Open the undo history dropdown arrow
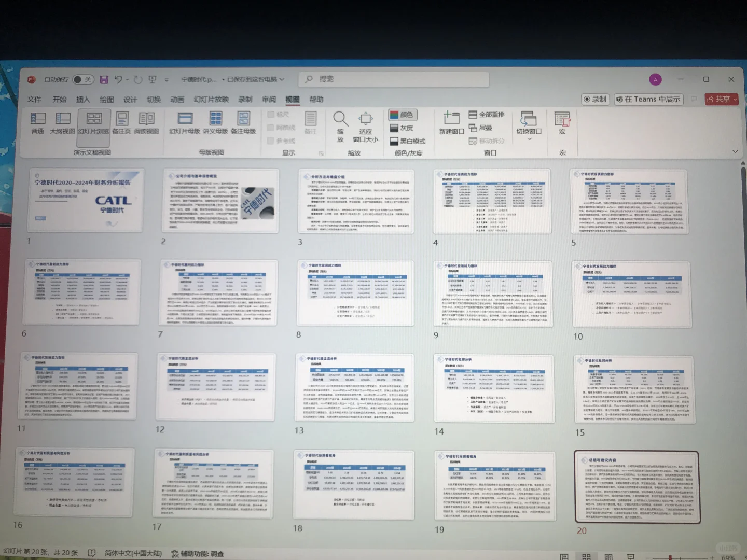 [x=127, y=79]
